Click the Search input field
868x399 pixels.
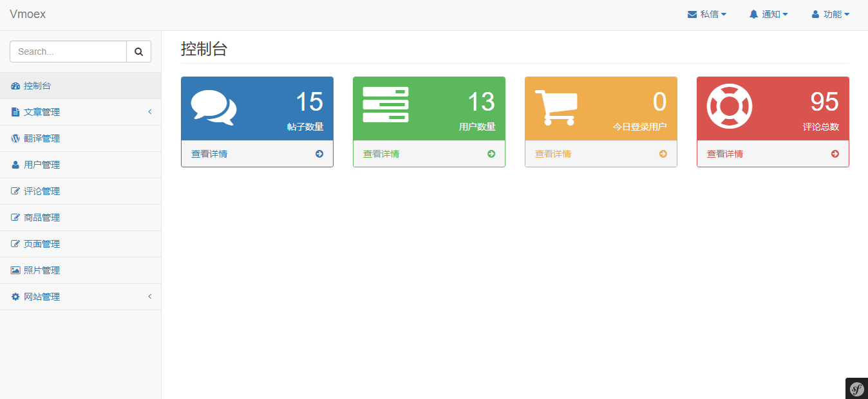click(x=68, y=51)
